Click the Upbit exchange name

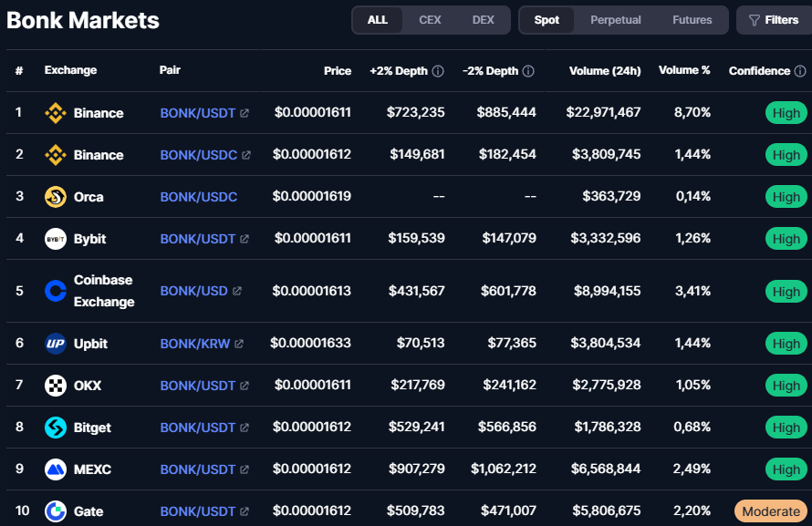pos(90,344)
